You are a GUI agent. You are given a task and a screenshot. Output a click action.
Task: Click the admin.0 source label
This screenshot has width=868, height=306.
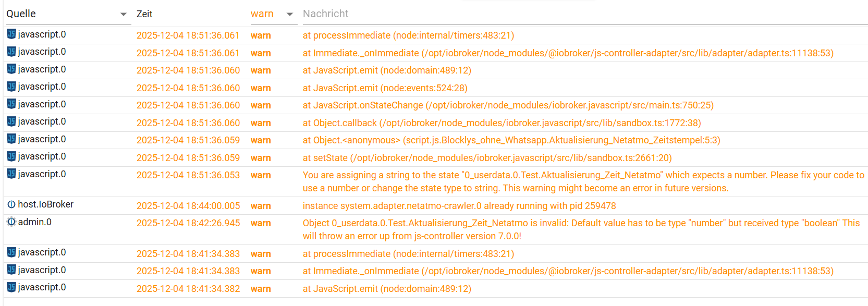(35, 222)
